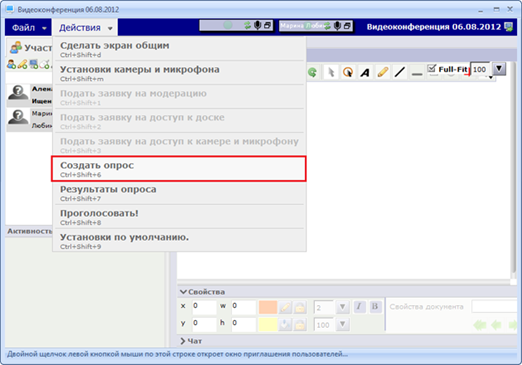Open the line width dropdown showing 2
Viewport: 522px width, 365px height.
coord(342,307)
